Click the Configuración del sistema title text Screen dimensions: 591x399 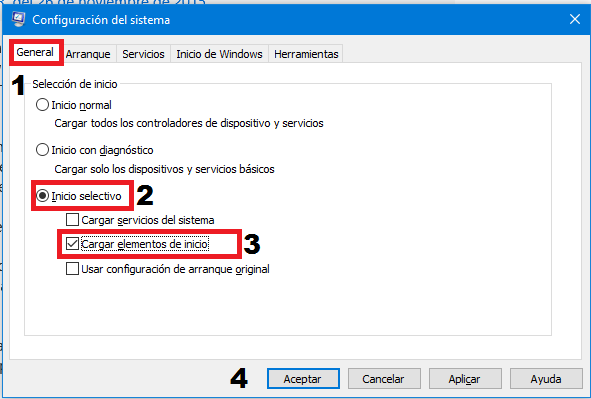[101, 20]
